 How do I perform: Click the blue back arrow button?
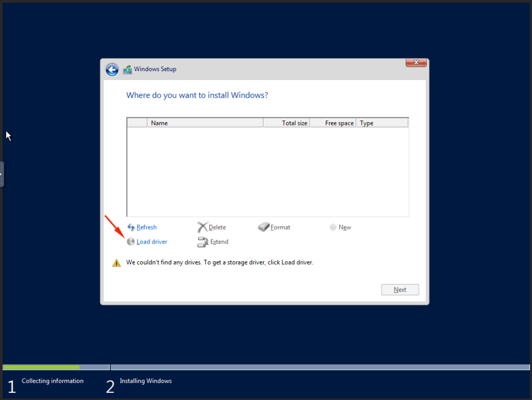tap(112, 69)
